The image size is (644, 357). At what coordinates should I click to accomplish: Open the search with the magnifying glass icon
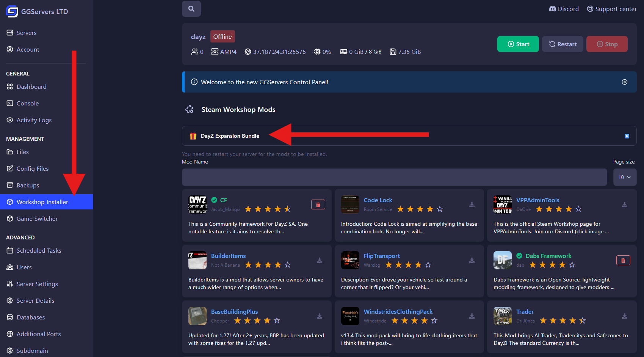(x=191, y=8)
